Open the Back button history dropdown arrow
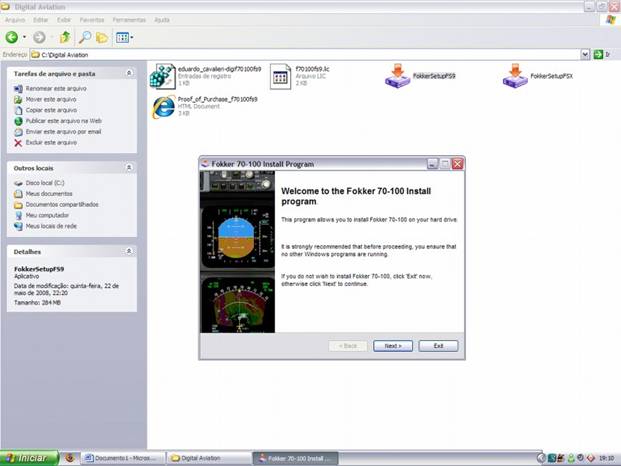This screenshot has height=466, width=621. click(24, 37)
